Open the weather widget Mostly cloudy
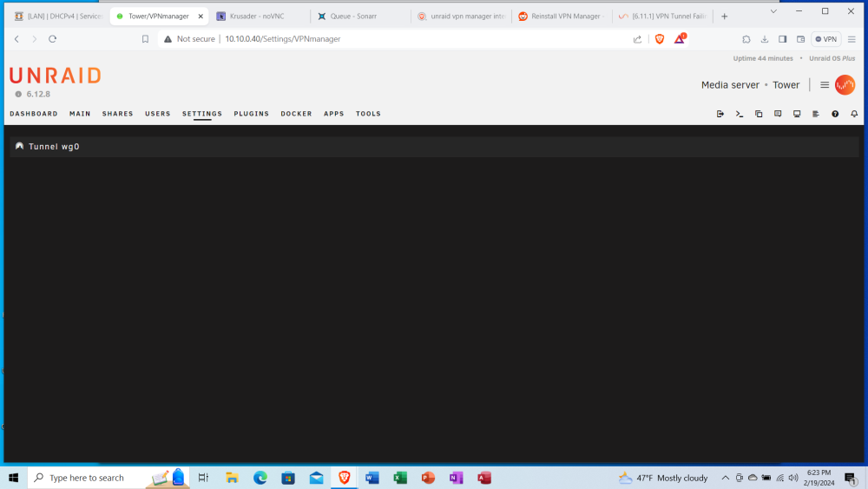This screenshot has height=489, width=868. 663,478
